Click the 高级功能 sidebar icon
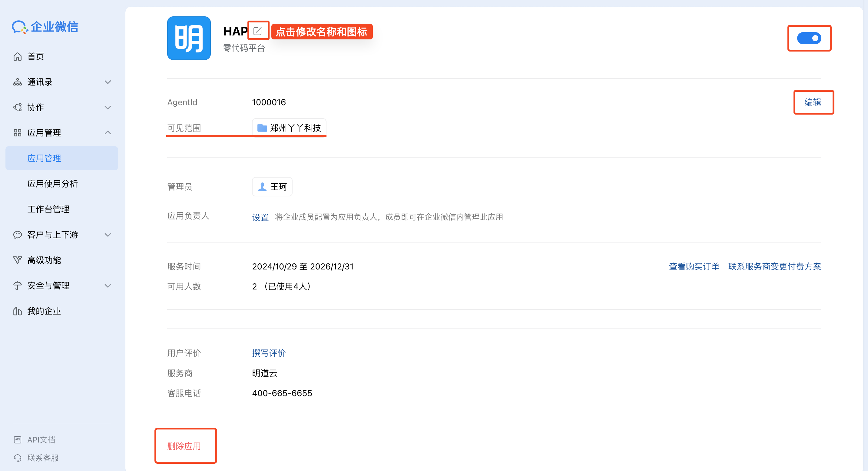The height and width of the screenshot is (471, 868). pos(18,260)
